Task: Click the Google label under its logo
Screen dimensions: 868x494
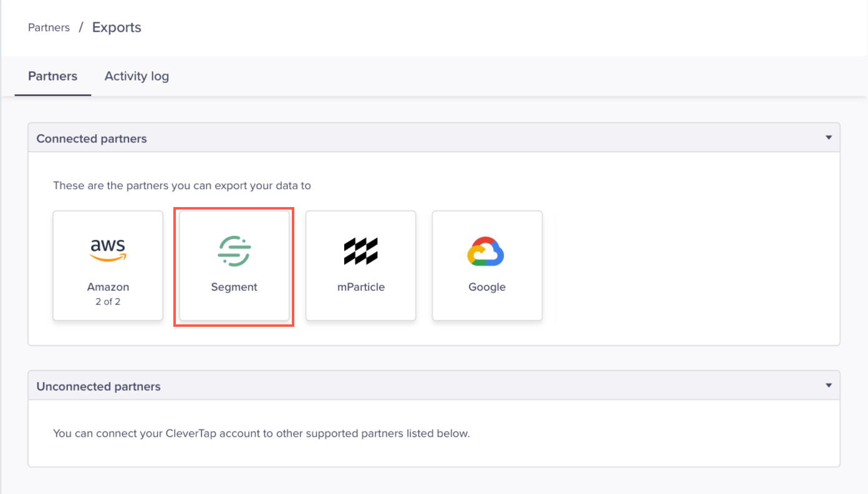Action: (x=487, y=287)
